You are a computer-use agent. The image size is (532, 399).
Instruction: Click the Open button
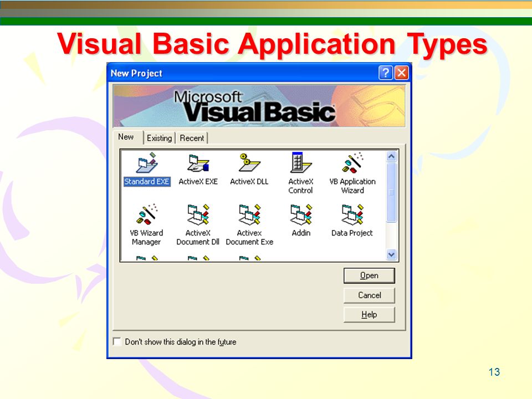[x=369, y=275]
